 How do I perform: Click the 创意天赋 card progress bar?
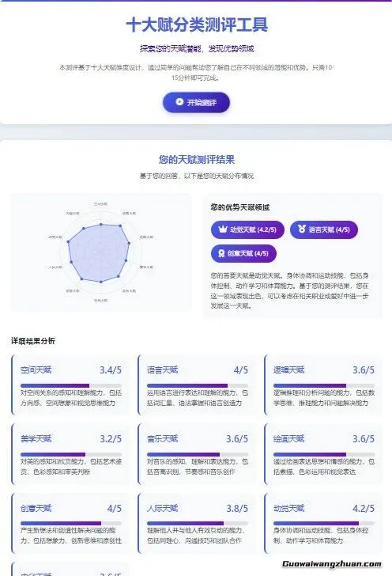tap(71, 523)
